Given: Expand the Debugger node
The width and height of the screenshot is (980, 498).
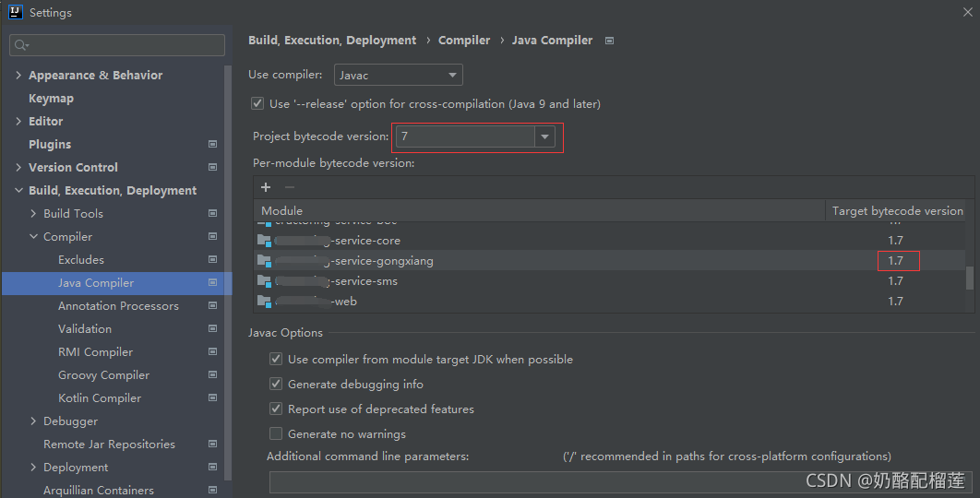Looking at the screenshot, I should [x=33, y=421].
